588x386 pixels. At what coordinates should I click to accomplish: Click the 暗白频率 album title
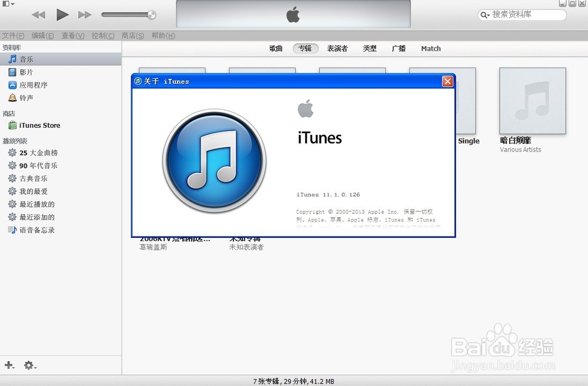(x=516, y=141)
